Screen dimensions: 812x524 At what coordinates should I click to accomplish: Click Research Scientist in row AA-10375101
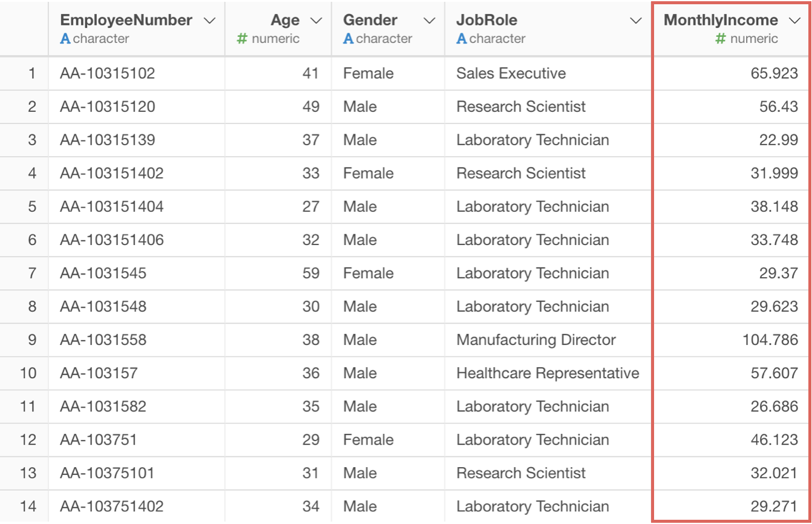click(548, 473)
